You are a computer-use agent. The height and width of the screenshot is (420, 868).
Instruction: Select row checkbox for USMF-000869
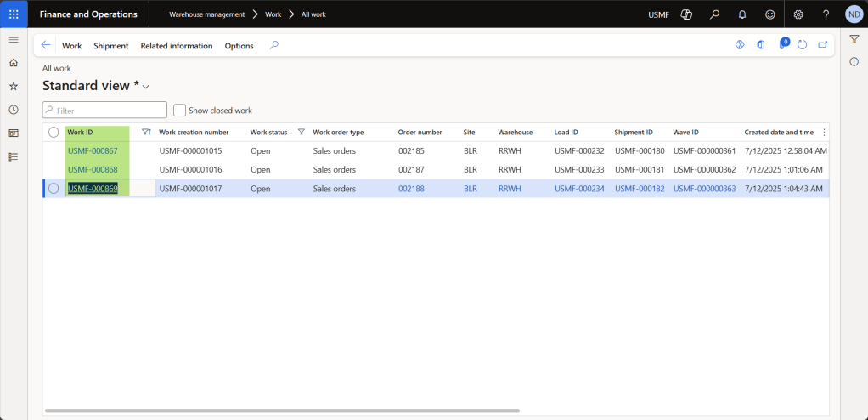(x=54, y=189)
